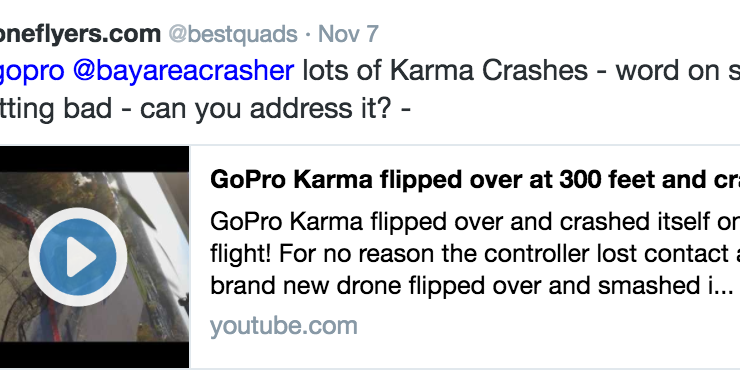Open the drone crash video thumbnail image

pyautogui.click(x=94, y=257)
